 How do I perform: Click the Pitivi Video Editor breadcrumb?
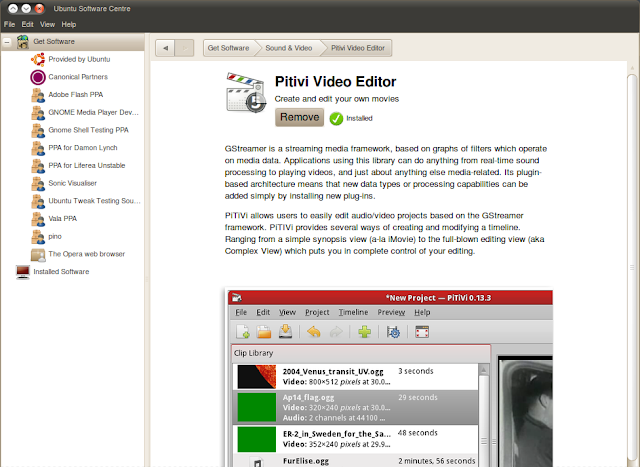(358, 48)
